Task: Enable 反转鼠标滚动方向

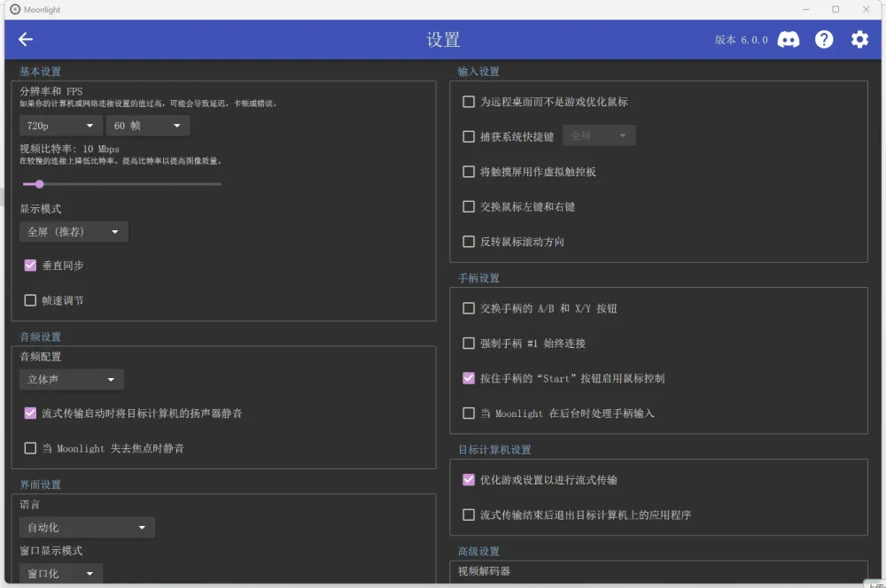Action: [469, 242]
